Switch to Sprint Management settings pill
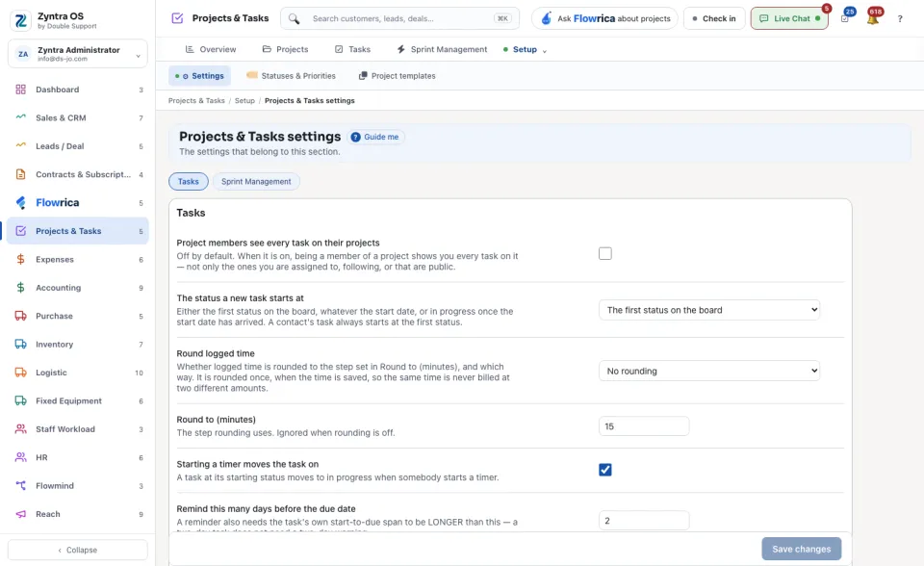924x566 pixels. (x=256, y=181)
